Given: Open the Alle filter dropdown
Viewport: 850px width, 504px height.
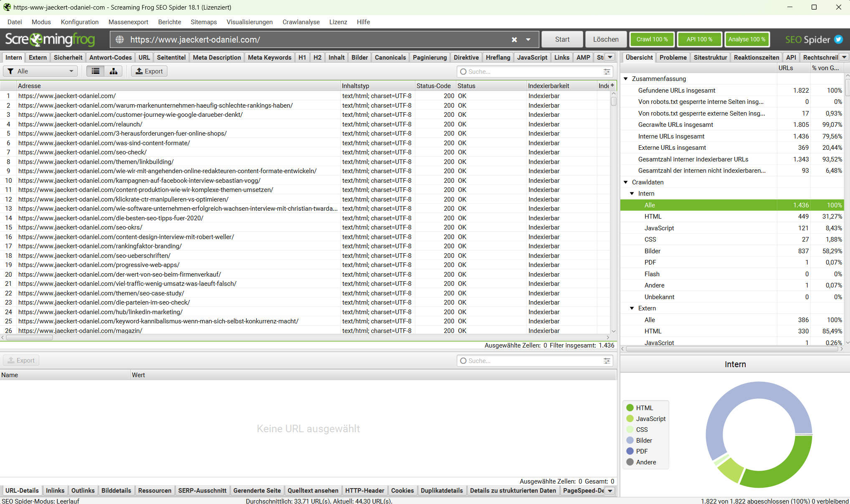Looking at the screenshot, I should [x=40, y=71].
